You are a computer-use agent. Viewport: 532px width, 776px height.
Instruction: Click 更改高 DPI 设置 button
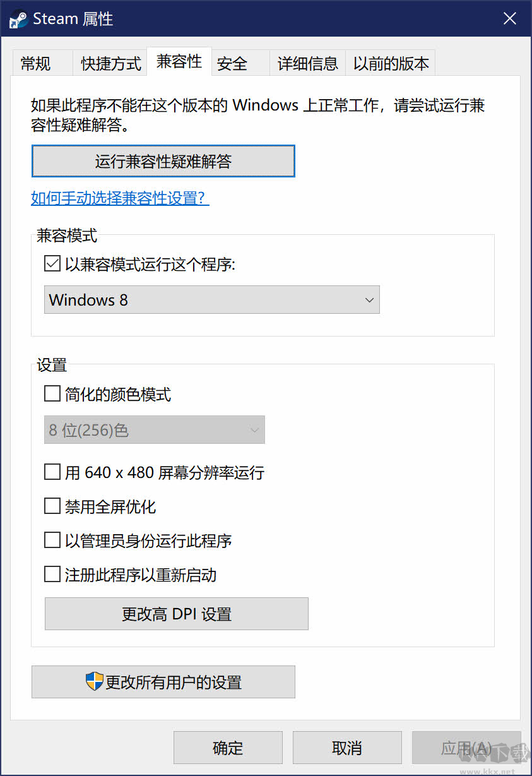pos(176,614)
